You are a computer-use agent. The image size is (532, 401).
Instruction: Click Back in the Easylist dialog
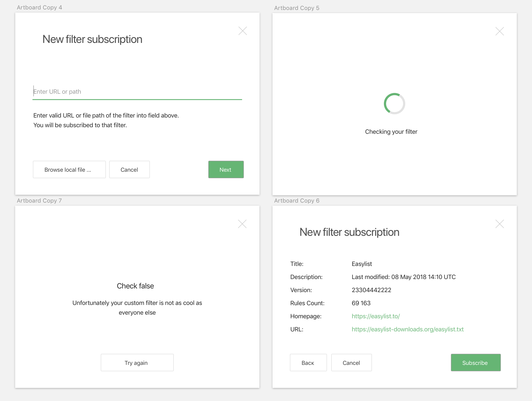(308, 363)
